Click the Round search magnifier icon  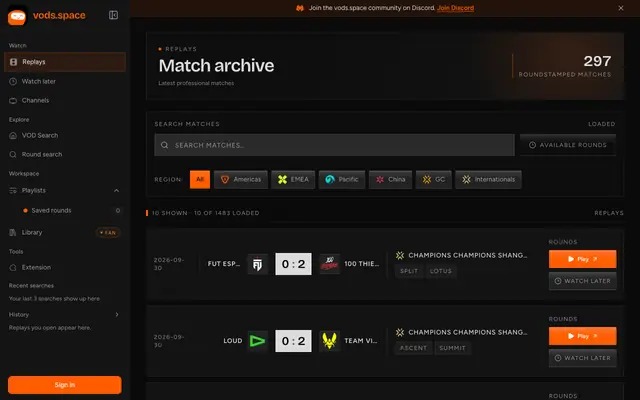point(13,154)
